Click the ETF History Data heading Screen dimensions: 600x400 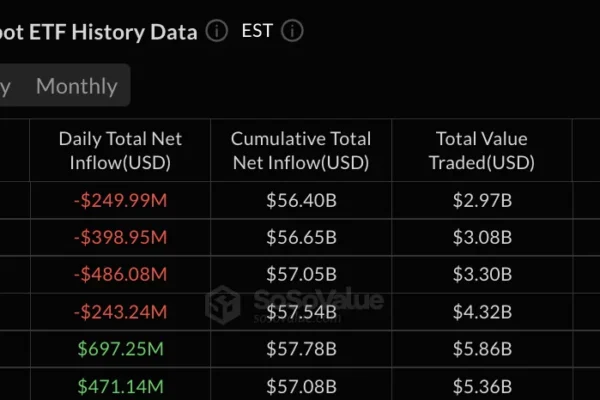pyautogui.click(x=98, y=31)
